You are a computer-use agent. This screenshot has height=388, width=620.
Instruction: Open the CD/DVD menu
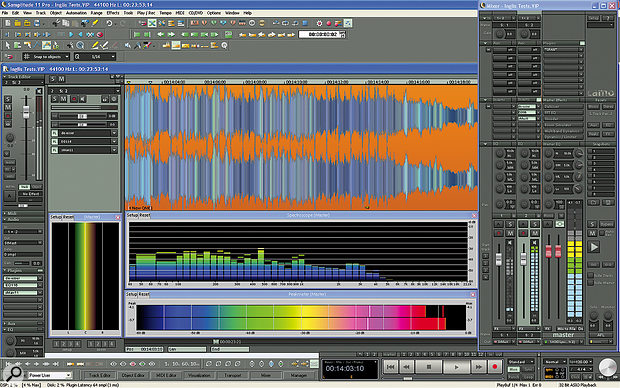pyautogui.click(x=196, y=13)
